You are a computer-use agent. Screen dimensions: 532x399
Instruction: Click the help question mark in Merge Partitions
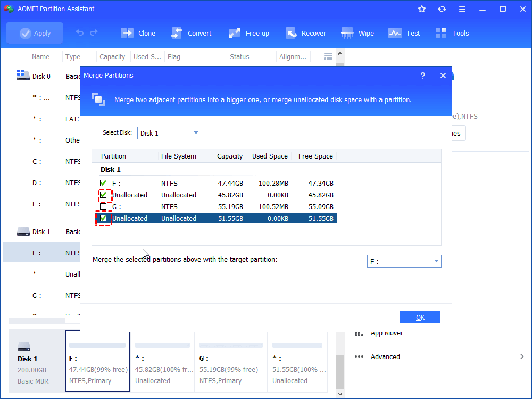tap(423, 76)
